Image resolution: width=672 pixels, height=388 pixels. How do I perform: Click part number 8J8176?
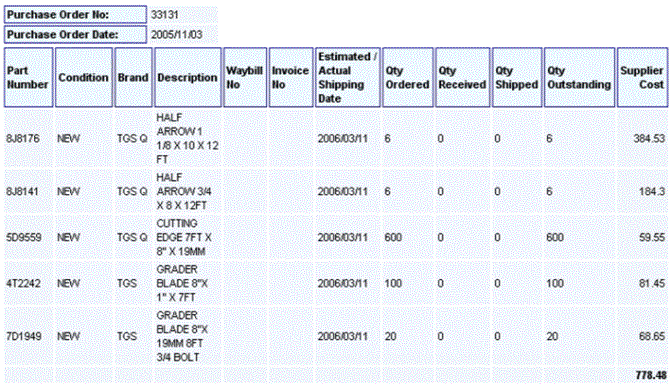click(23, 138)
